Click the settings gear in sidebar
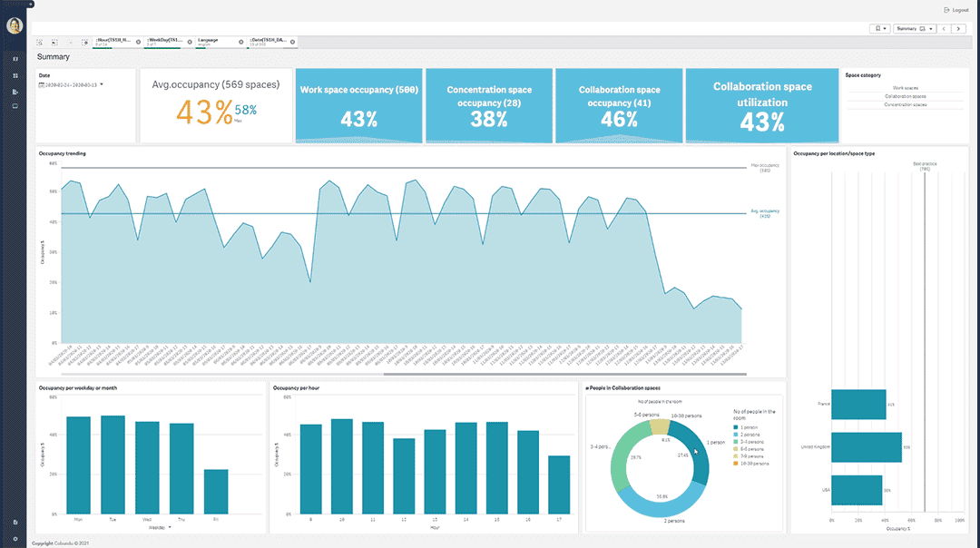The width and height of the screenshot is (980, 548). point(15,539)
